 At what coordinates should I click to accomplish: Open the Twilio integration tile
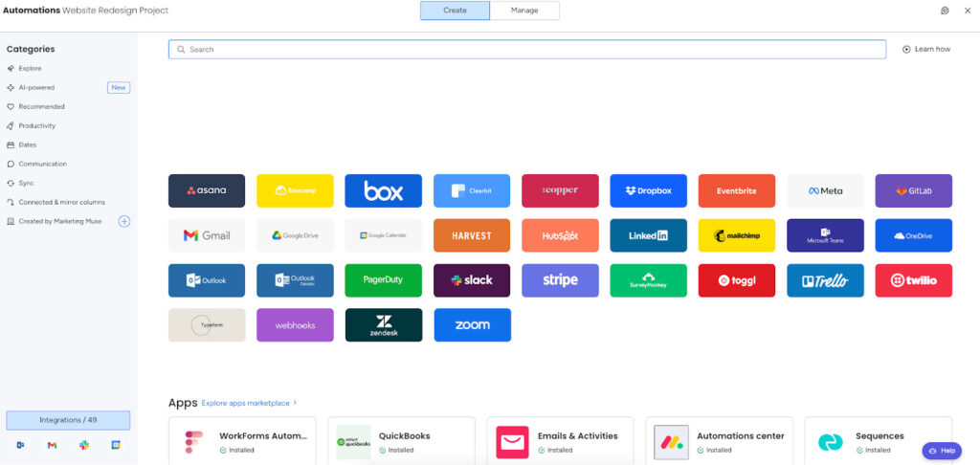(x=914, y=280)
